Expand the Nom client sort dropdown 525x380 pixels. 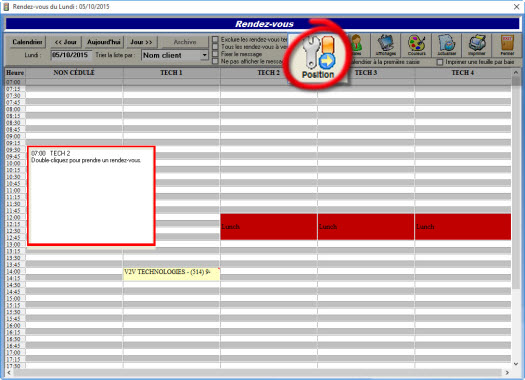[x=204, y=55]
